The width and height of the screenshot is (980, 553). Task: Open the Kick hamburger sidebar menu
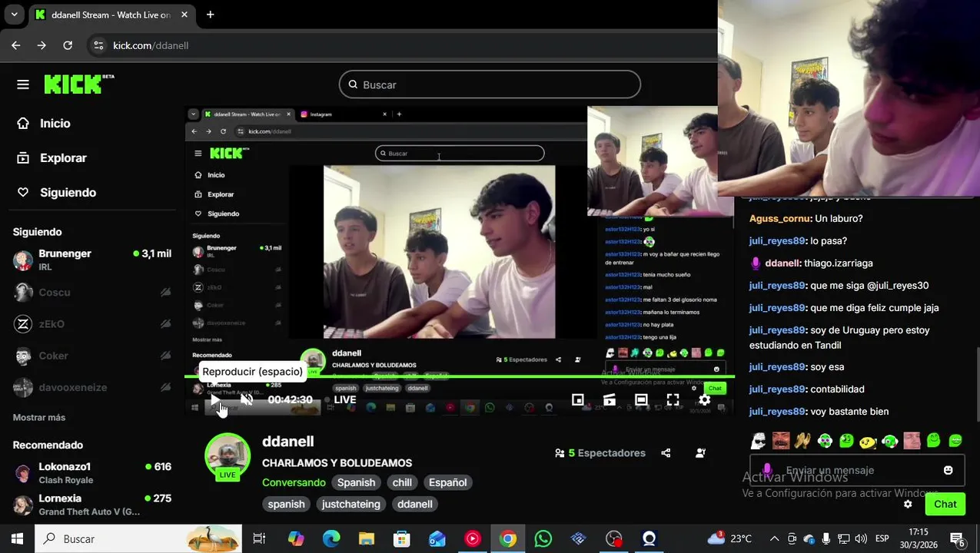click(x=23, y=84)
